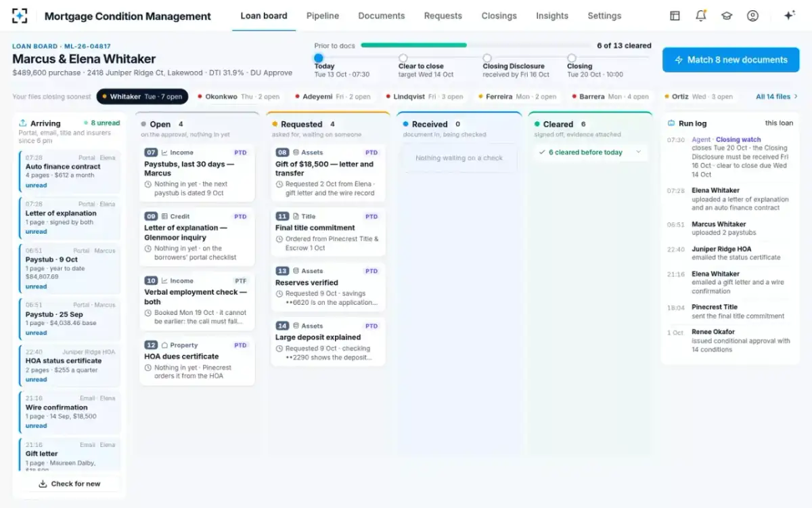The width and height of the screenshot is (812, 508).
Task: Open the Closings tab
Action: [x=499, y=16]
